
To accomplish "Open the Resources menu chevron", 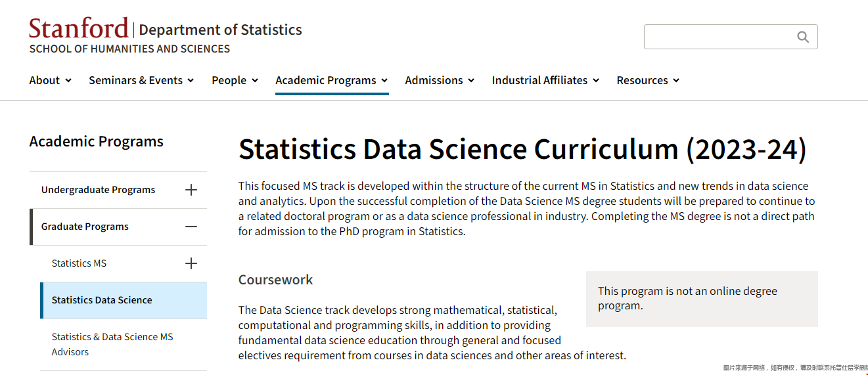I will (675, 81).
